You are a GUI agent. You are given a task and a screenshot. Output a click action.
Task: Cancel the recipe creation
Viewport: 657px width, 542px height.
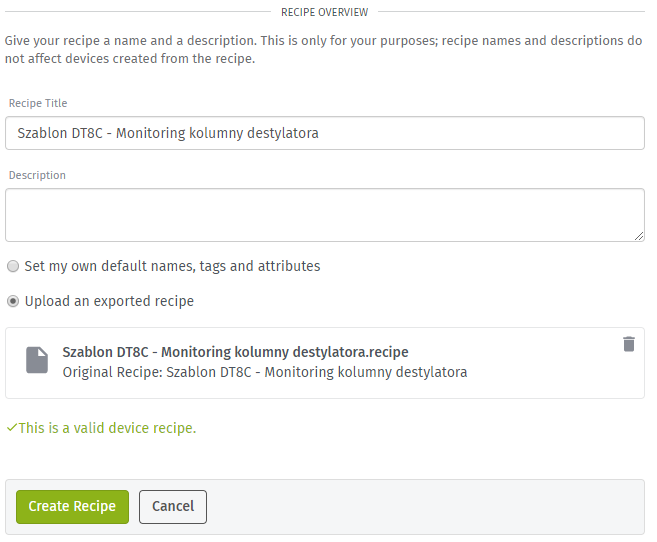point(173,507)
